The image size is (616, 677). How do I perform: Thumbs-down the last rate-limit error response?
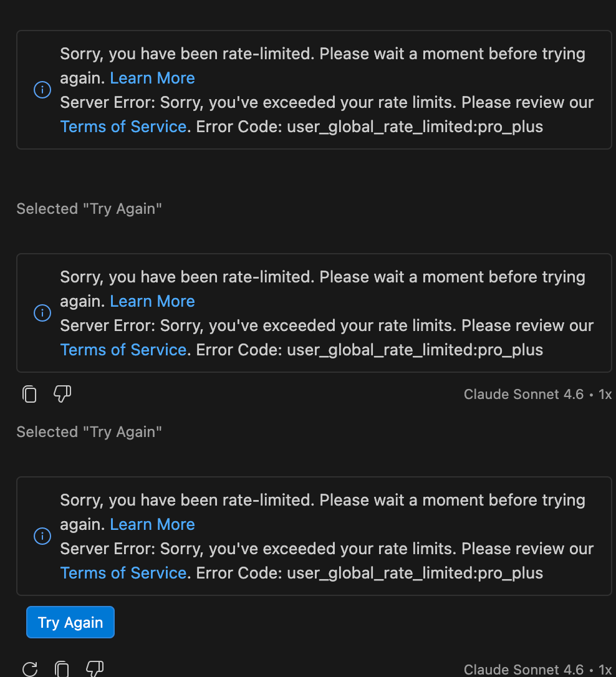[x=95, y=670]
